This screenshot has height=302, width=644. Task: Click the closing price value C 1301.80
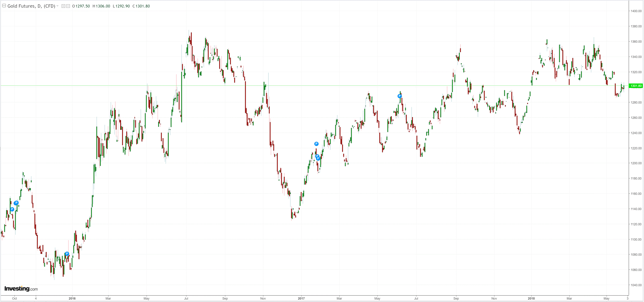(141, 6)
